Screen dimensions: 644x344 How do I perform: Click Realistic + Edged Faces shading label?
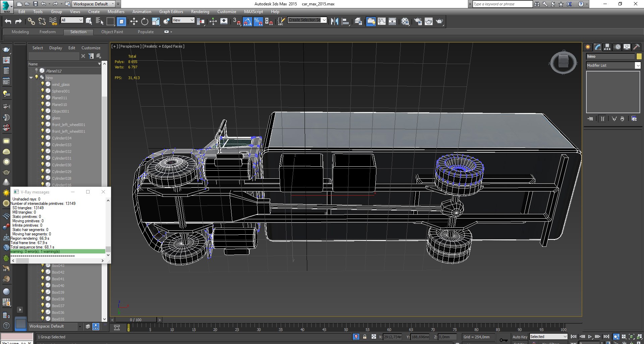point(163,46)
